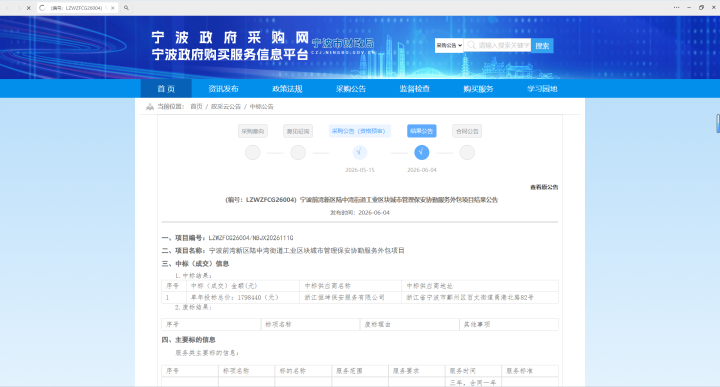Image resolution: width=720 pixels, height=387 pixels.
Task: Click the empty circle under 意见征询
Action: pos(298,152)
